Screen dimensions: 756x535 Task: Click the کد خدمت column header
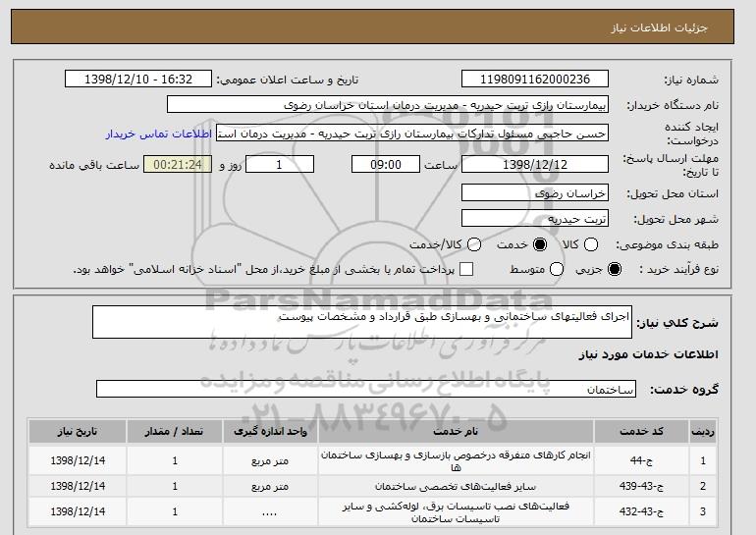[x=641, y=431]
